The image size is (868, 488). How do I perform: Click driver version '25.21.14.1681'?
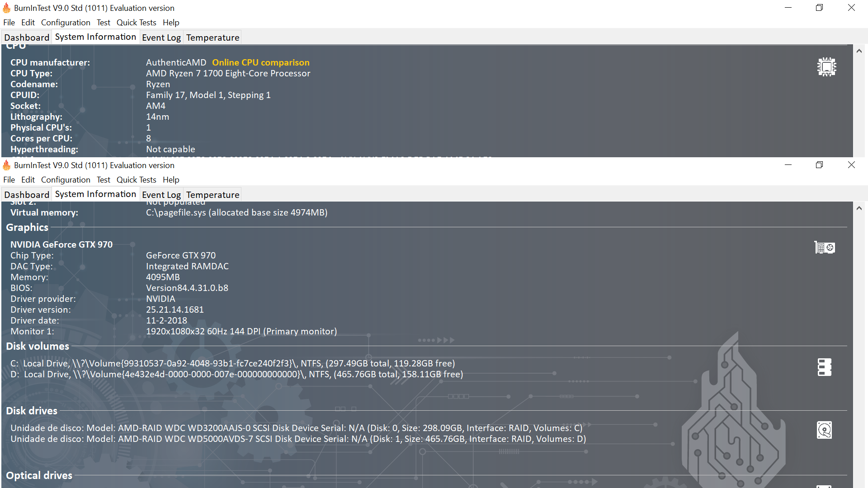pos(175,310)
